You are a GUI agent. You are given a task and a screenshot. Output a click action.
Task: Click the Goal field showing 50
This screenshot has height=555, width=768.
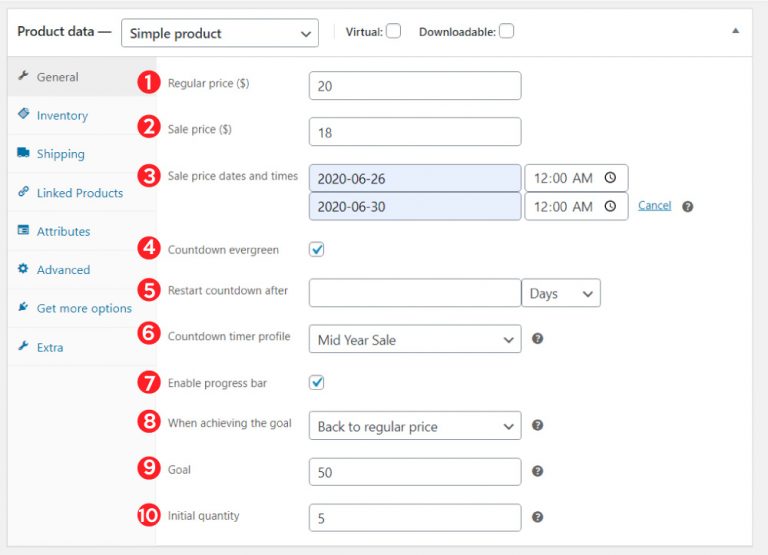coord(415,472)
